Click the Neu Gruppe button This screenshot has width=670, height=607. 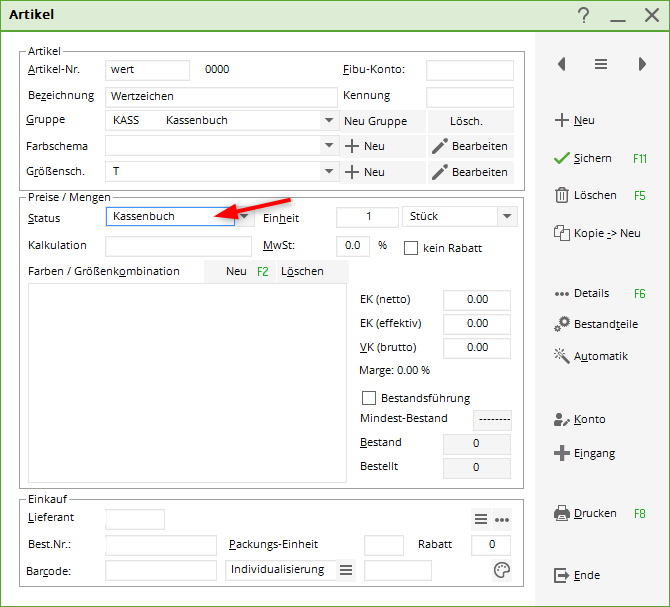tap(375, 121)
